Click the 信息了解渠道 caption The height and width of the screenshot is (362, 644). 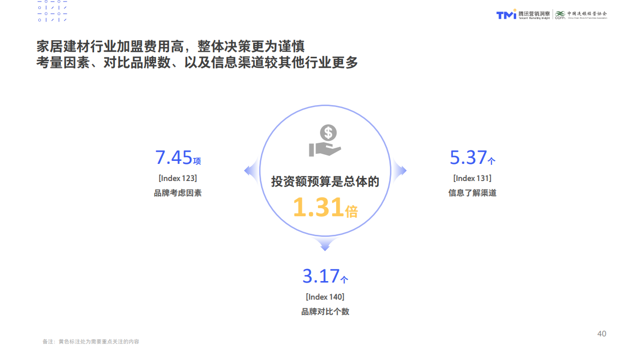tap(472, 193)
